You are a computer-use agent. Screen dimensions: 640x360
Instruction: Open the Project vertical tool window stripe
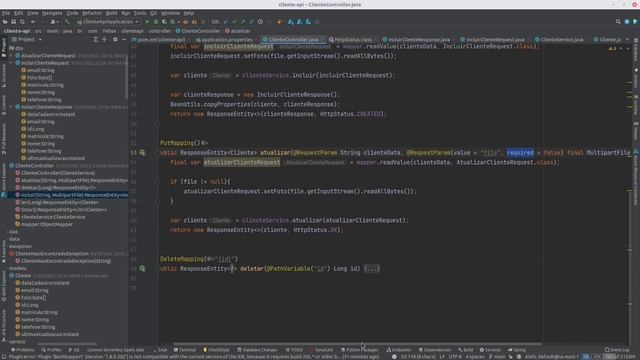point(4,48)
